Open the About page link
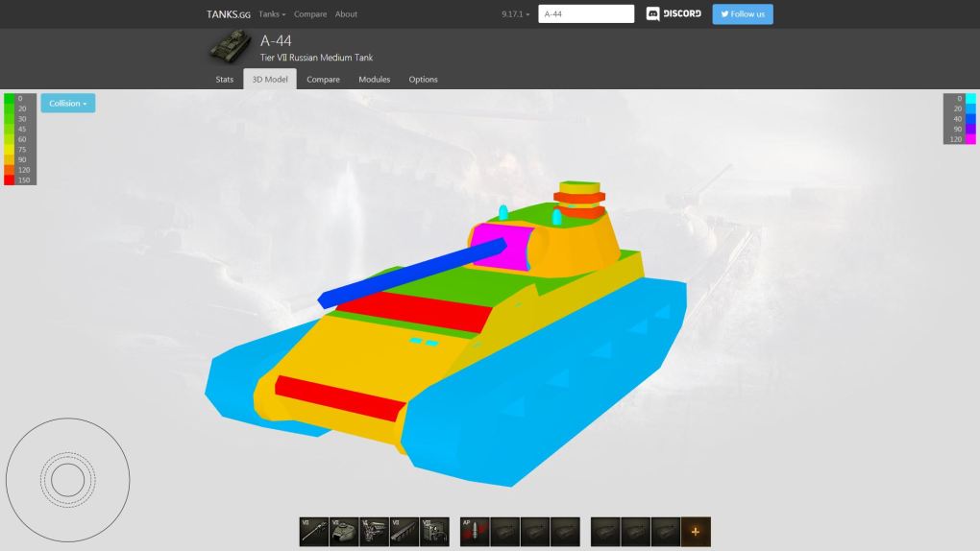Screen dimensions: 980x551 tap(346, 14)
